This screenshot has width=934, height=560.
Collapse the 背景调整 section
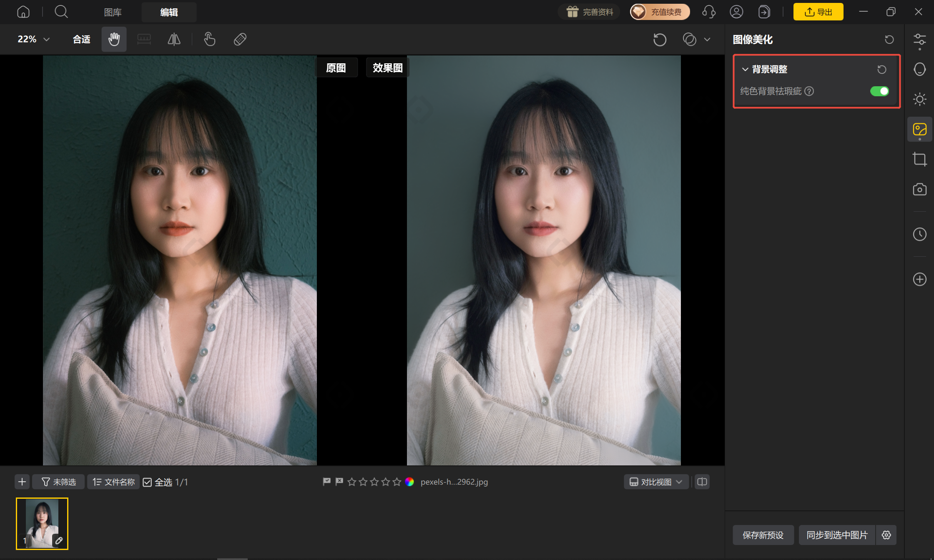click(745, 69)
